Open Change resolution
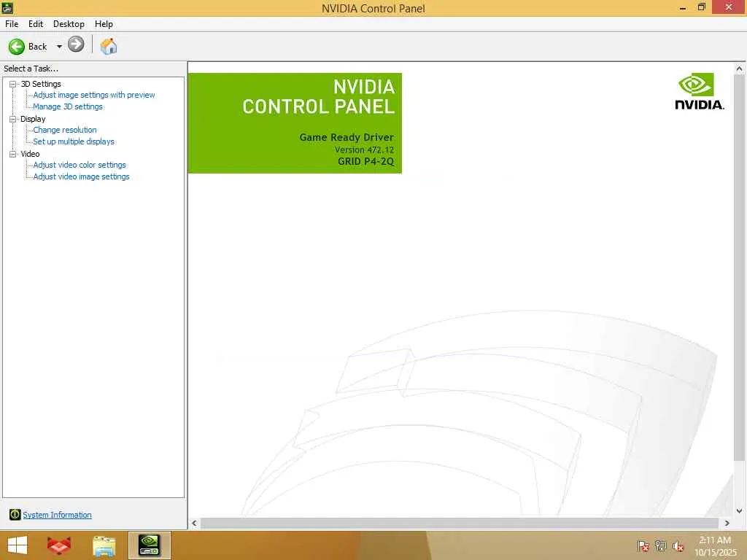The width and height of the screenshot is (747, 560). point(65,130)
